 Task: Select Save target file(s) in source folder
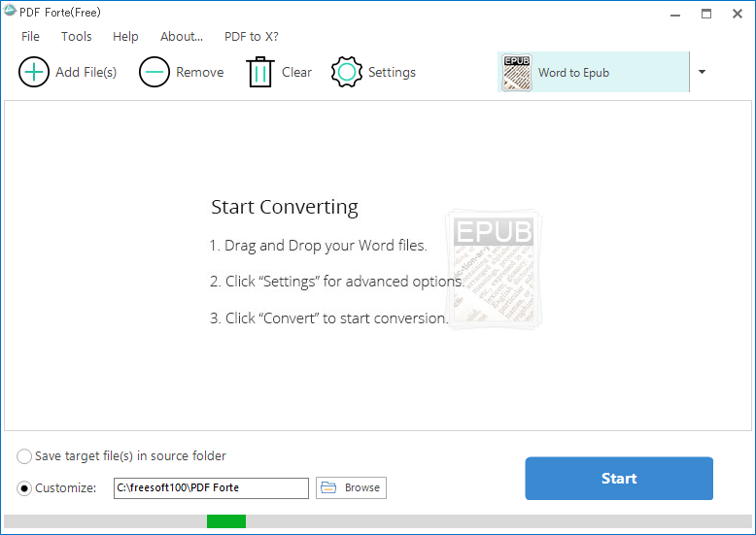coord(24,456)
